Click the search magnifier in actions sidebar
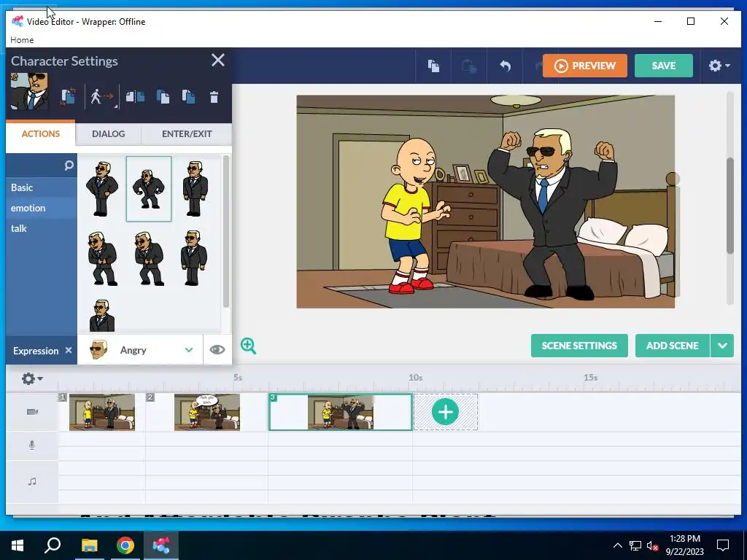747x560 pixels. pos(69,166)
